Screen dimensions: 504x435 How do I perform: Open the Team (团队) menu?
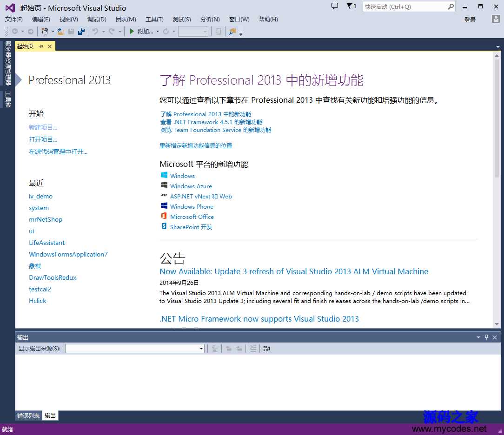126,19
